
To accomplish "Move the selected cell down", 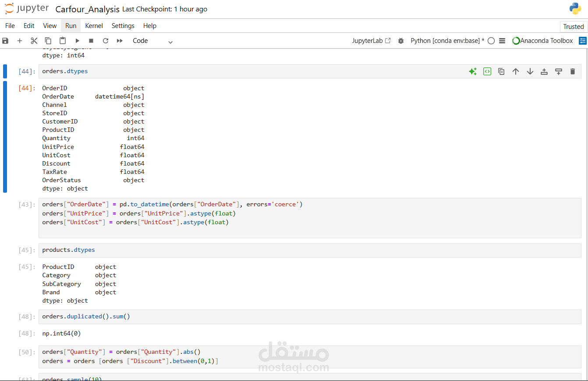I will point(530,71).
